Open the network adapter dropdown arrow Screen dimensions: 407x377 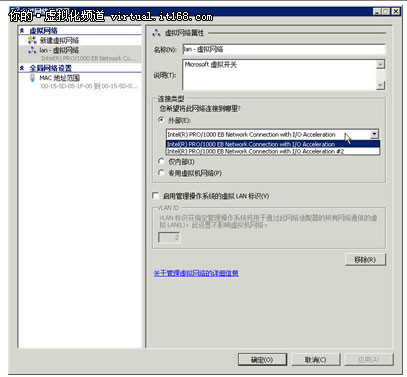click(375, 134)
